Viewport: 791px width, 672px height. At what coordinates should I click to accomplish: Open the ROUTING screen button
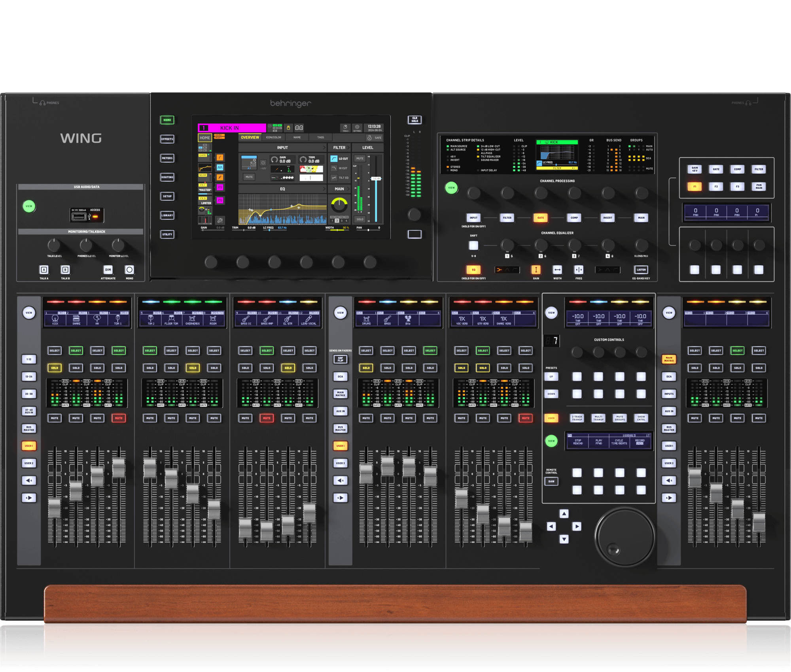click(x=167, y=177)
